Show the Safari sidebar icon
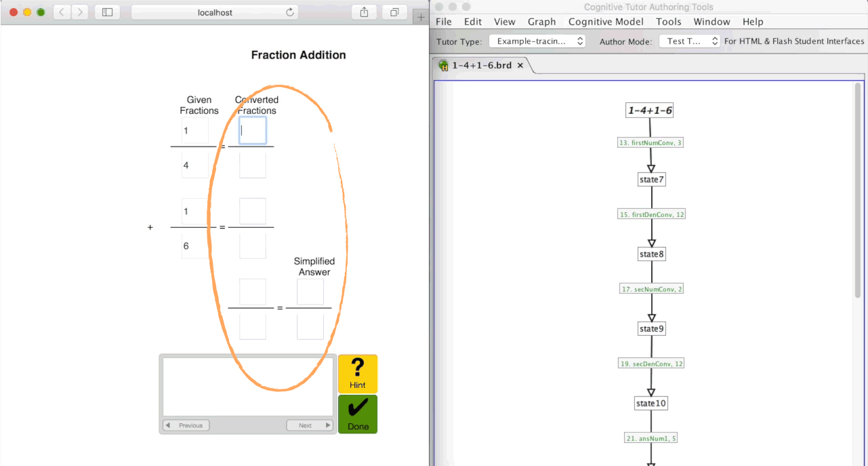 pos(107,12)
